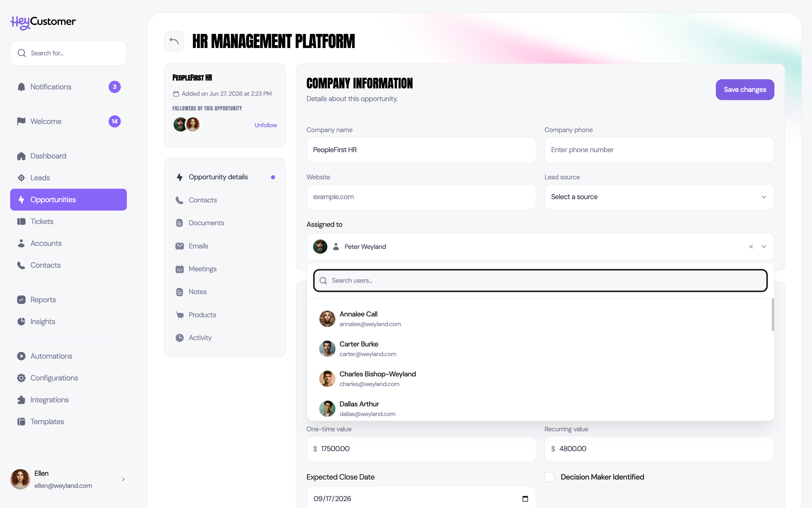The width and height of the screenshot is (812, 508).
Task: Click the Integrations puzzle icon
Action: click(21, 400)
